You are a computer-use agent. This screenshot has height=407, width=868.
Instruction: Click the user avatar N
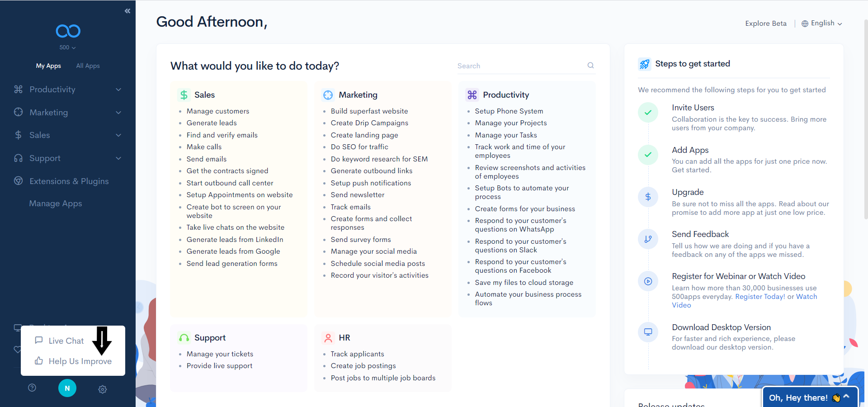pos(67,388)
